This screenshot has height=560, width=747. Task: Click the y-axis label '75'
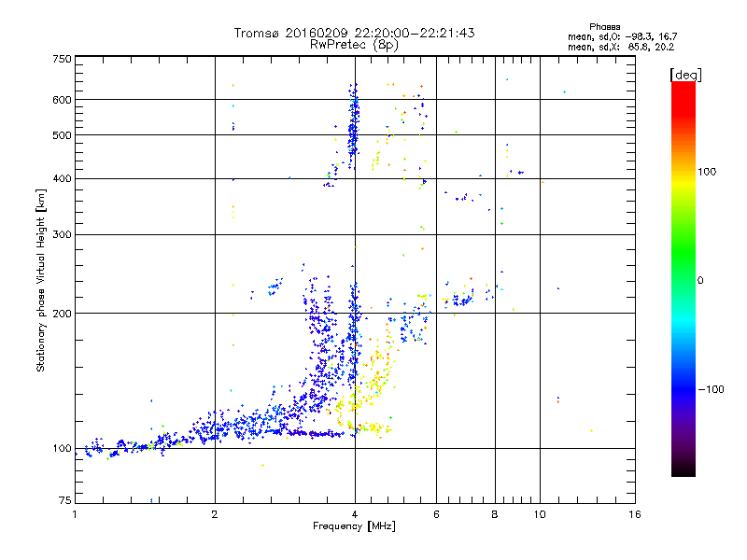(65, 500)
